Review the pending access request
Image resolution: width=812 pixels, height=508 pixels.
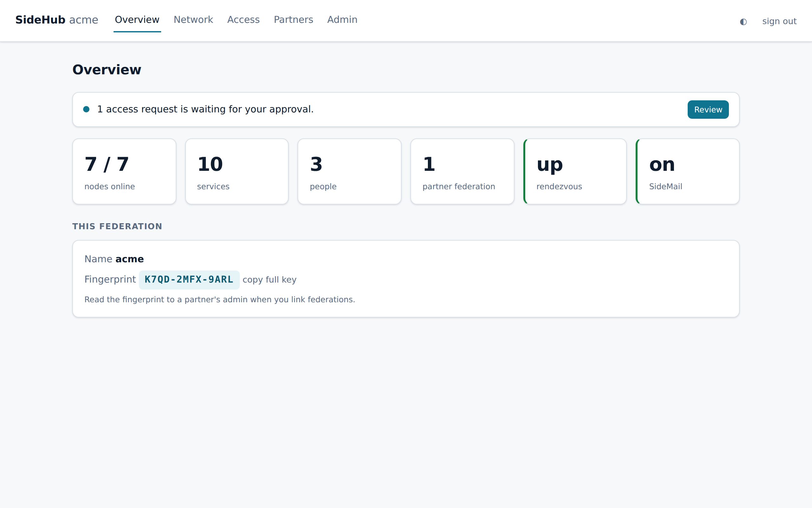(708, 110)
